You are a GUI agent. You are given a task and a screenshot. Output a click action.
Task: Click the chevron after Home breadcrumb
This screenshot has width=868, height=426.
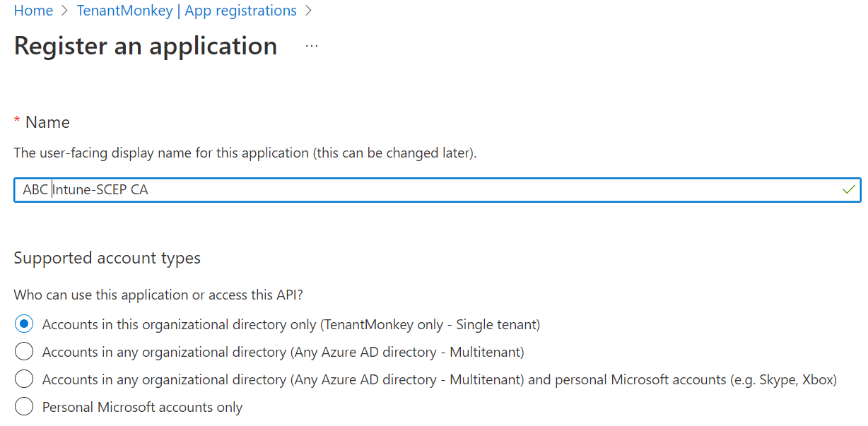(x=64, y=11)
